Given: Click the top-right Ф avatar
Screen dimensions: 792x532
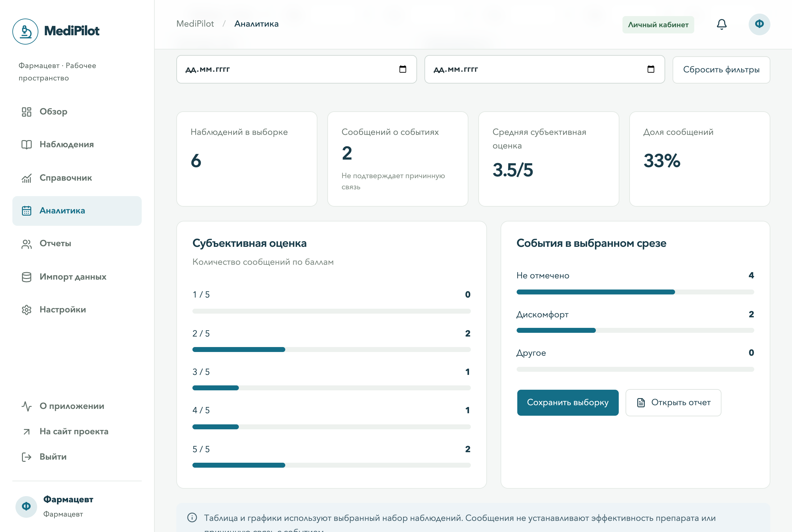Looking at the screenshot, I should 759,24.
